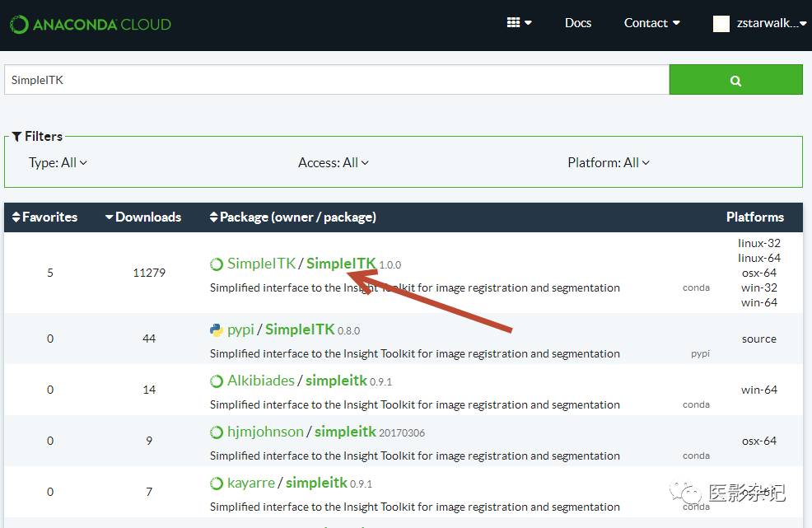Sort results by Downloads column
Screen dimensions: 812x528
click(143, 217)
